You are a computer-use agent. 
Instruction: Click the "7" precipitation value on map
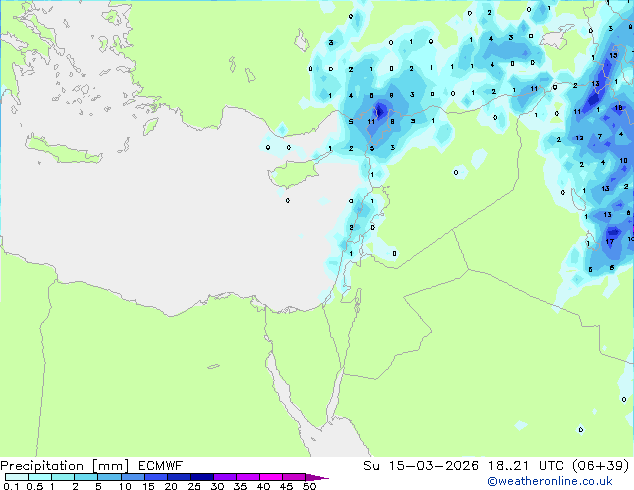600,137
